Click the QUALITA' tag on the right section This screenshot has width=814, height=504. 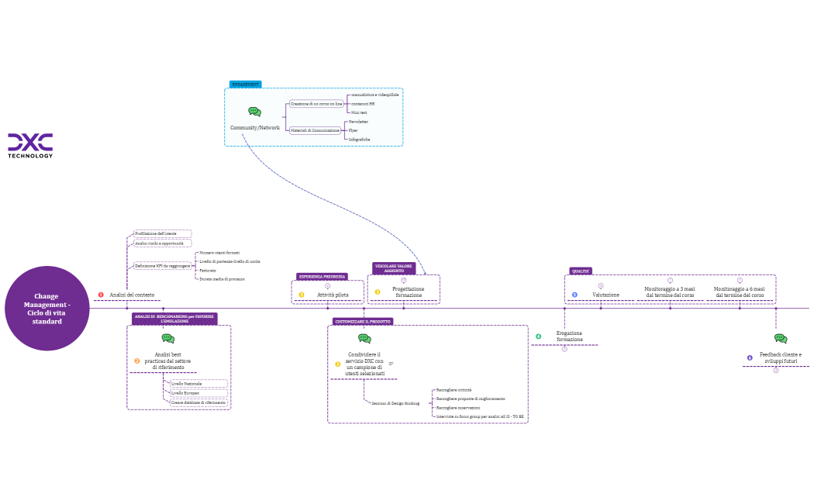point(579,271)
